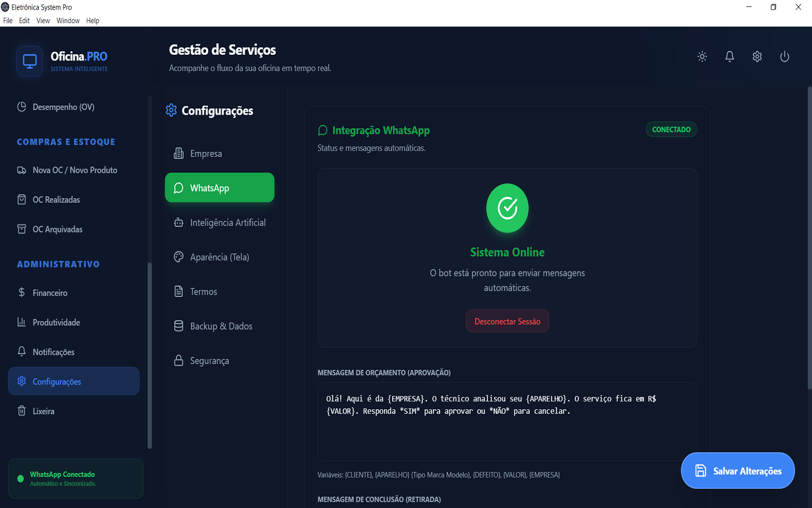Click the green Sistema Online check icon
This screenshot has width=812, height=508.
coord(507,208)
